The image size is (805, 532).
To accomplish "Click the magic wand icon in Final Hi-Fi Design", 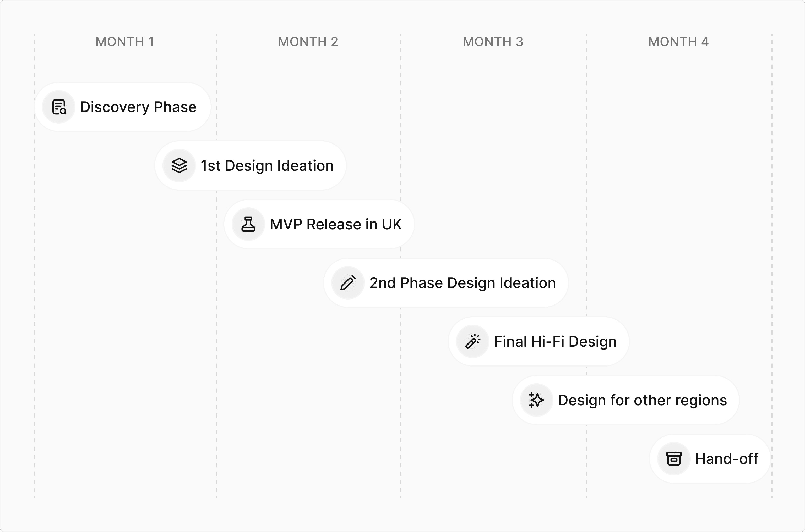I will [473, 341].
